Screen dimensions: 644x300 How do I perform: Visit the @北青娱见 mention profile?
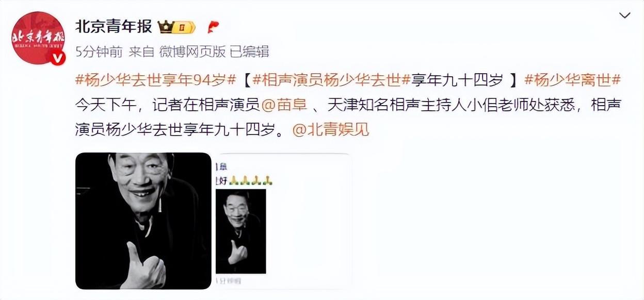(331, 130)
